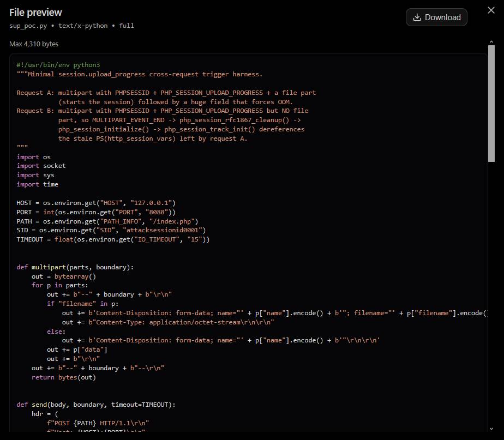Click the "File preview" heading

click(x=35, y=13)
